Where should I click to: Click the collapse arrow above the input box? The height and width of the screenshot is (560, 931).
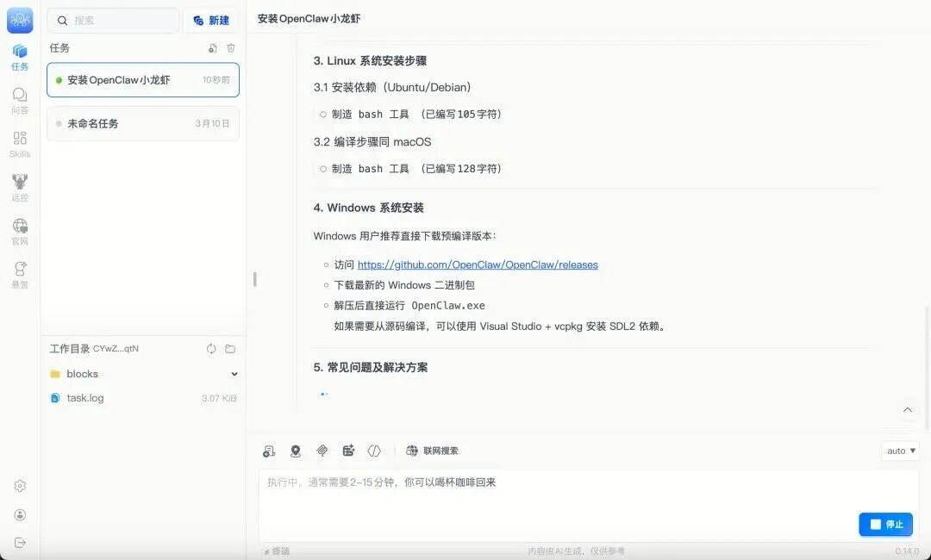point(908,409)
